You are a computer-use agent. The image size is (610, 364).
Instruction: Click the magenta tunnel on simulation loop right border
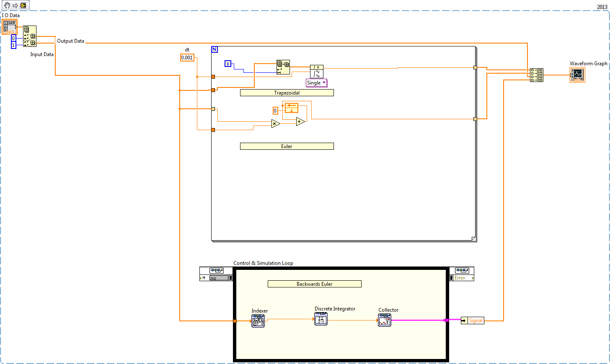(x=447, y=320)
